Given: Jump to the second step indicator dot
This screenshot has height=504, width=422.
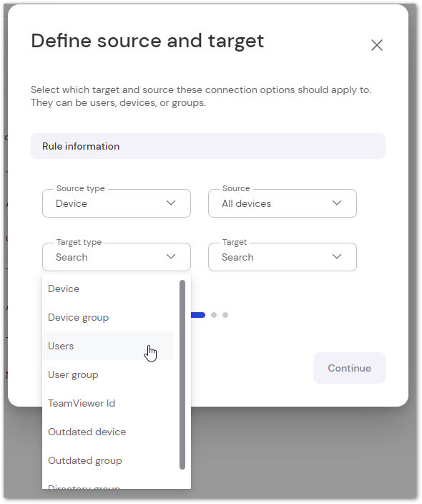Looking at the screenshot, I should point(214,315).
